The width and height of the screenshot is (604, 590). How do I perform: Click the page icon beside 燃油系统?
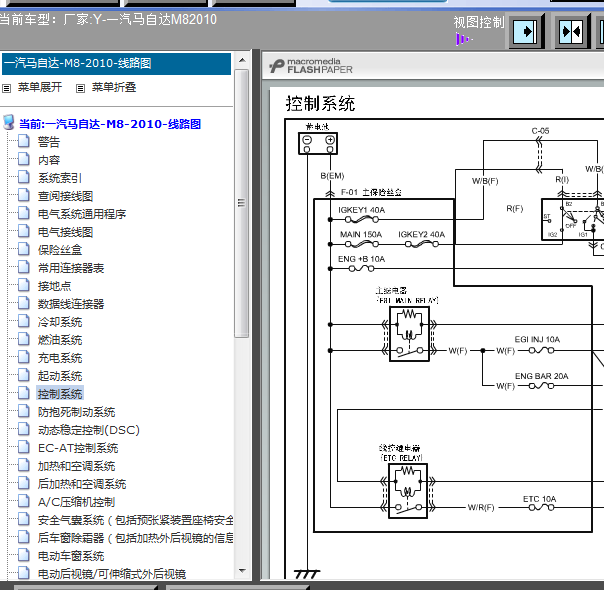pyautogui.click(x=23, y=339)
